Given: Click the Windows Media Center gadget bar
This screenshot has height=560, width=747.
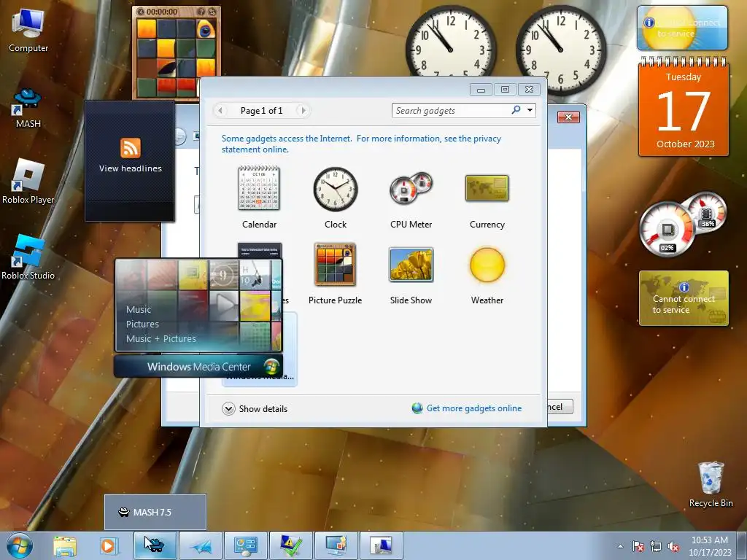Looking at the screenshot, I should [198, 367].
